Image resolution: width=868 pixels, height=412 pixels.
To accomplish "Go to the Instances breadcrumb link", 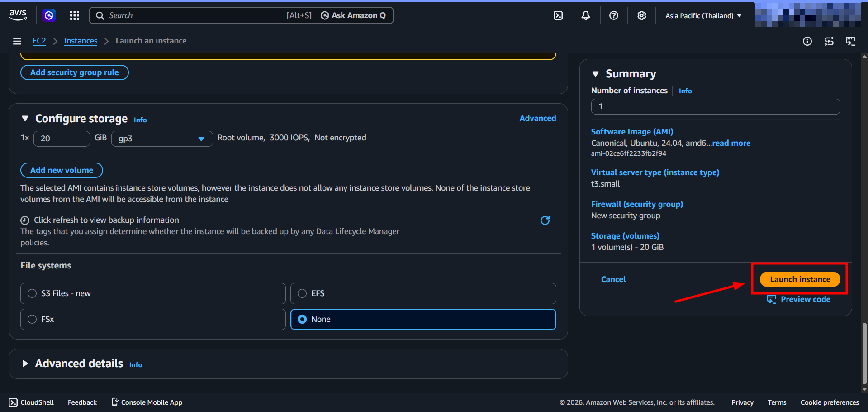I will tap(81, 41).
